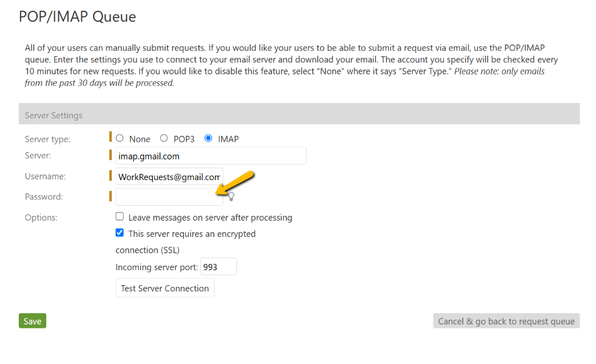The width and height of the screenshot is (596, 364).
Task: Click Cancel & go back to request queue
Action: pos(506,321)
